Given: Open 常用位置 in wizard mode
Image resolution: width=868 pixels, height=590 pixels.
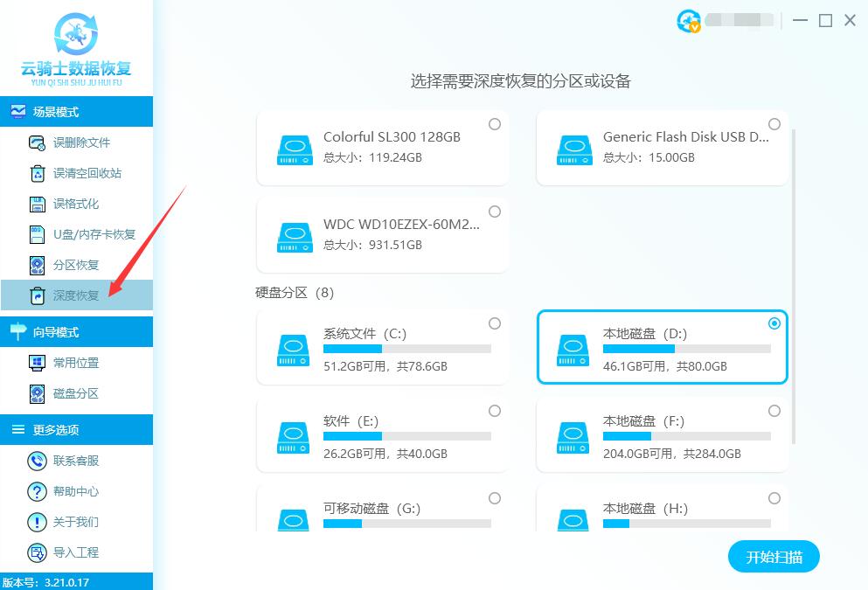Looking at the screenshot, I should 76,363.
